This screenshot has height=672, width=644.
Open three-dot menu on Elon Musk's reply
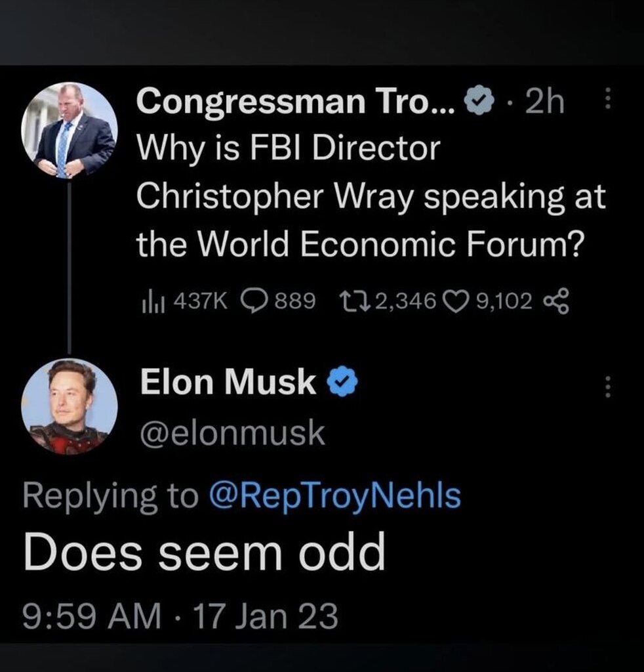coord(607,387)
